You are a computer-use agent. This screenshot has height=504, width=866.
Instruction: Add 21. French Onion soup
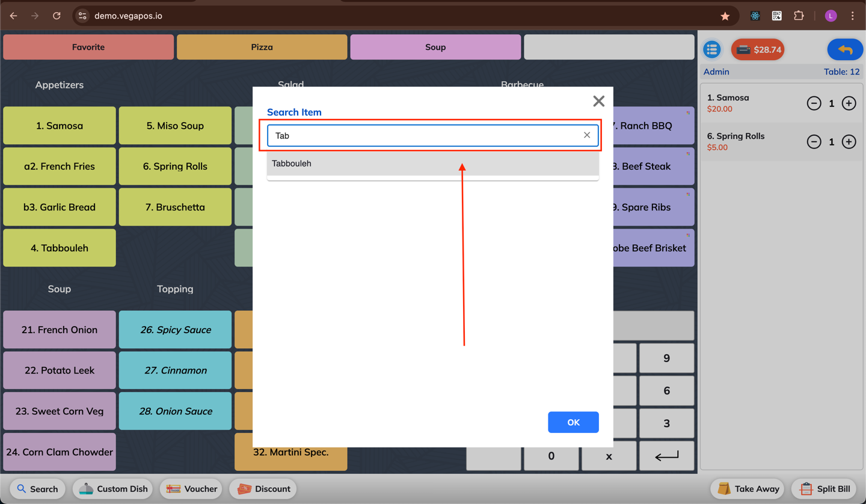pos(60,330)
